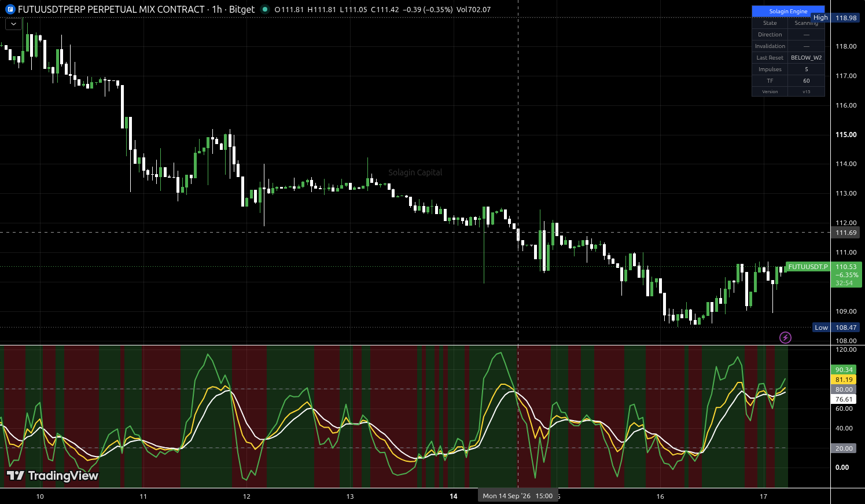Select the Solagin Engine table header
865x504 pixels.
[x=788, y=11]
